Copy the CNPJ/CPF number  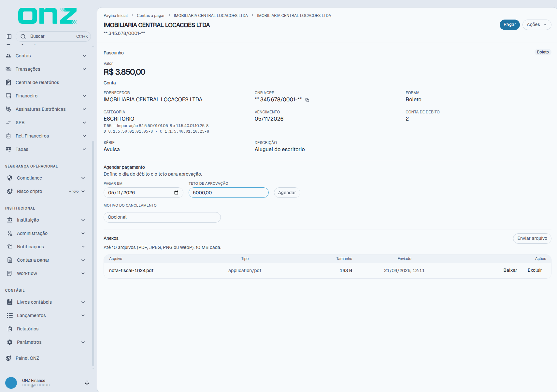coord(307,100)
